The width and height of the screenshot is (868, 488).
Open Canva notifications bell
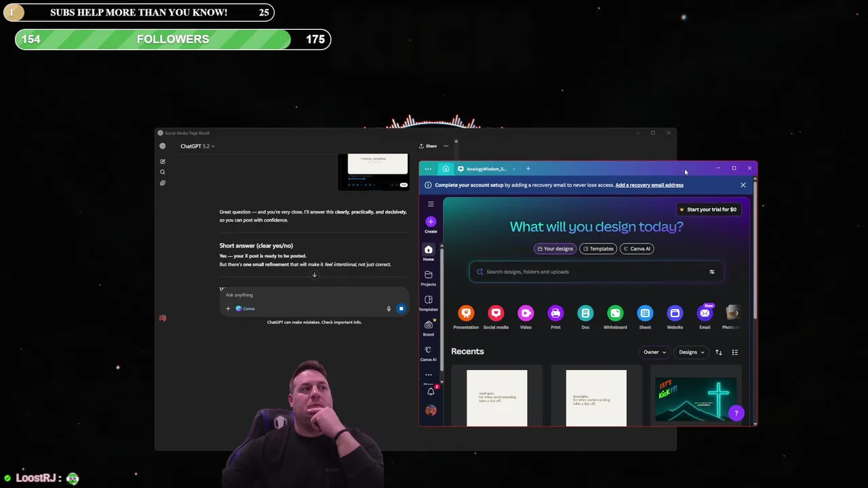[431, 391]
